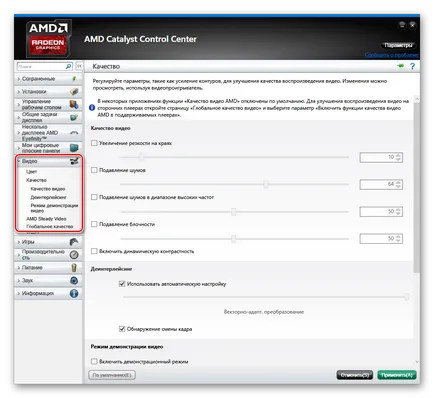Viewport: 434px width, 398px height.
Task: Click the search magnifier icon
Action: click(68, 66)
